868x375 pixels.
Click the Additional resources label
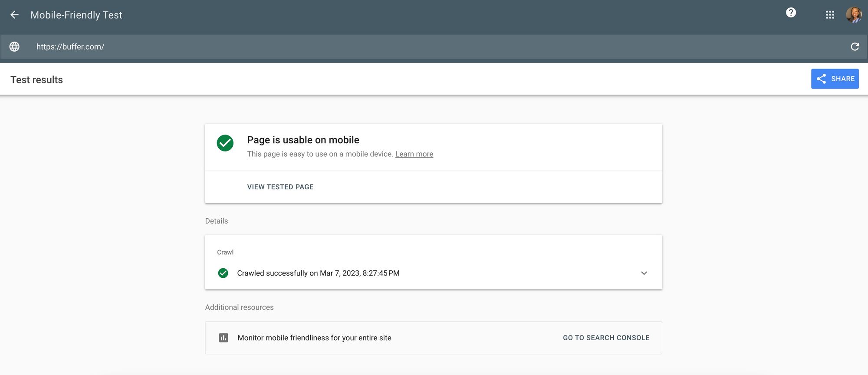pyautogui.click(x=239, y=307)
